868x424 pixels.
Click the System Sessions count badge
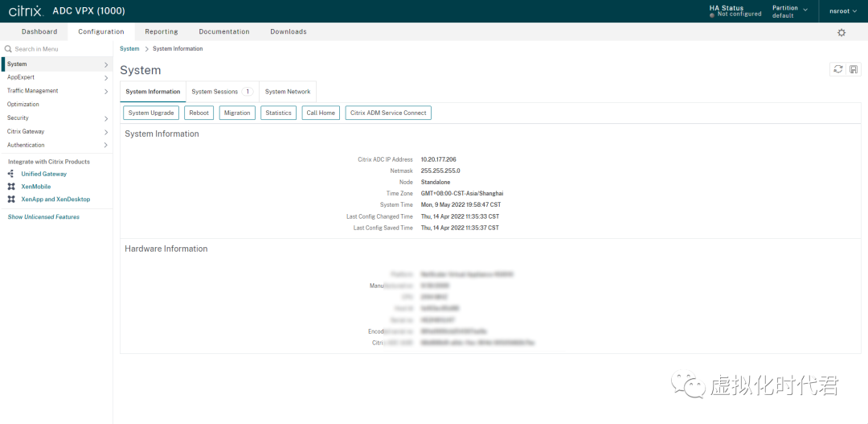click(248, 92)
